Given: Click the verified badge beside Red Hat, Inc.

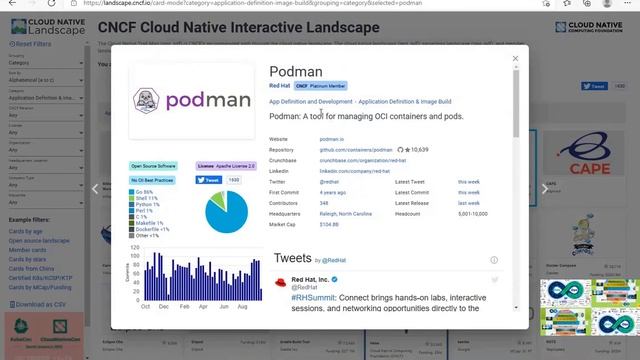Looking at the screenshot, I should point(335,280).
